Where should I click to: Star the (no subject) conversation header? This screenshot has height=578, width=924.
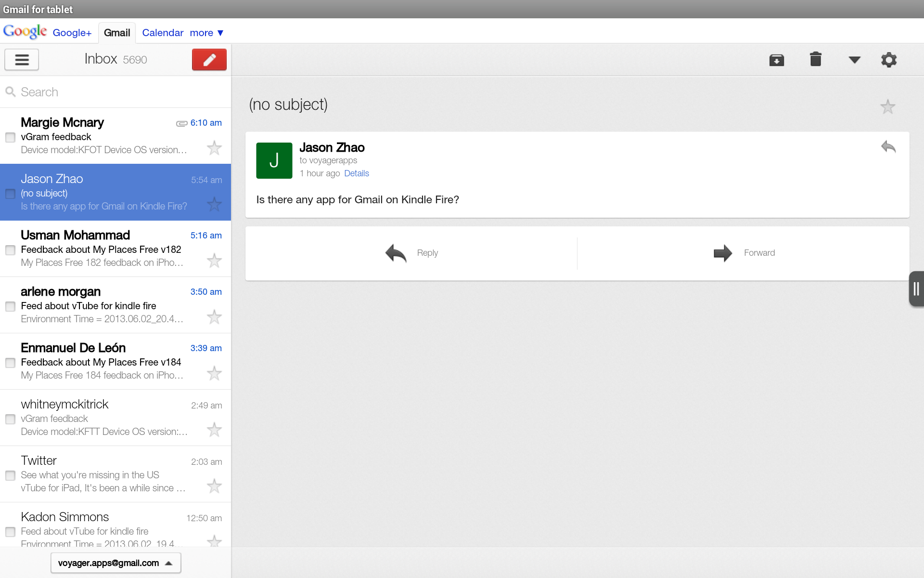[x=887, y=106]
